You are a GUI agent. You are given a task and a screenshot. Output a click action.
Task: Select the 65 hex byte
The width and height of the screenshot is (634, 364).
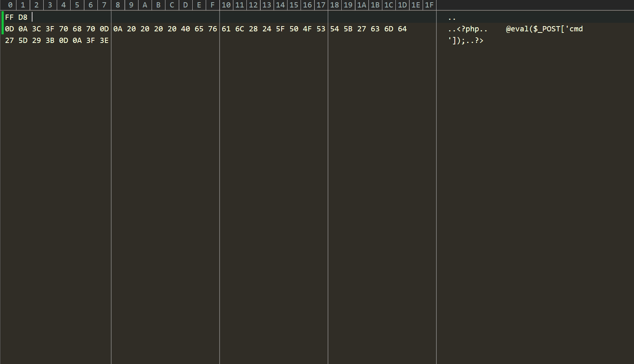tap(199, 29)
